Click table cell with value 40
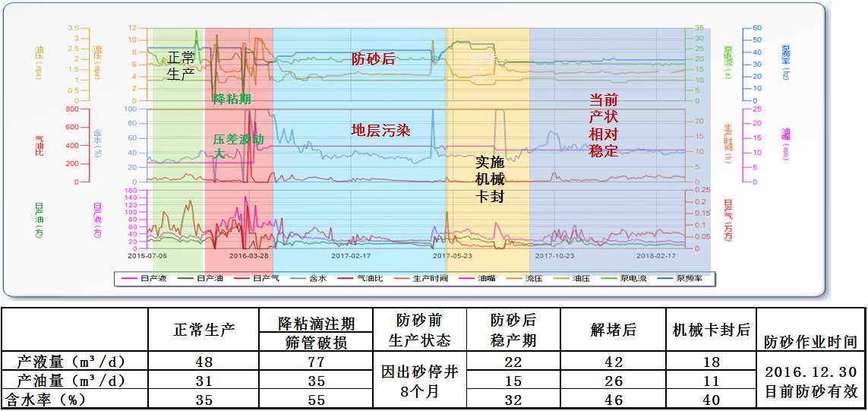Screen dimensions: 868x411 (712, 399)
